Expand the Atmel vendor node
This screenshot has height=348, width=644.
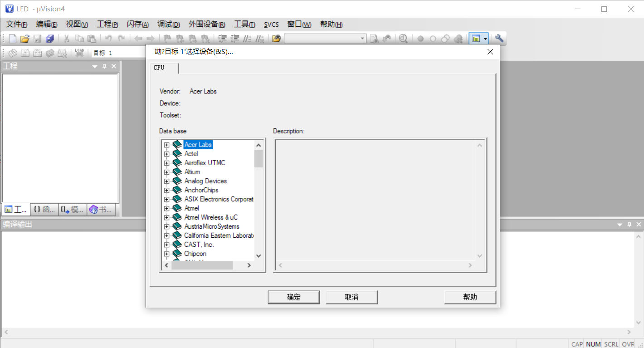point(166,208)
